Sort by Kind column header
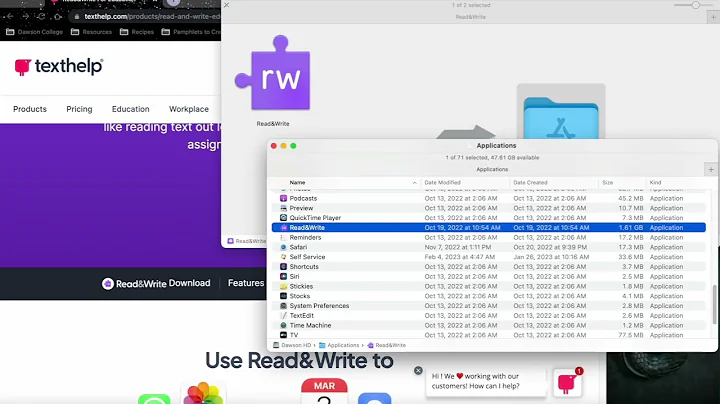720x404 pixels. (676, 183)
